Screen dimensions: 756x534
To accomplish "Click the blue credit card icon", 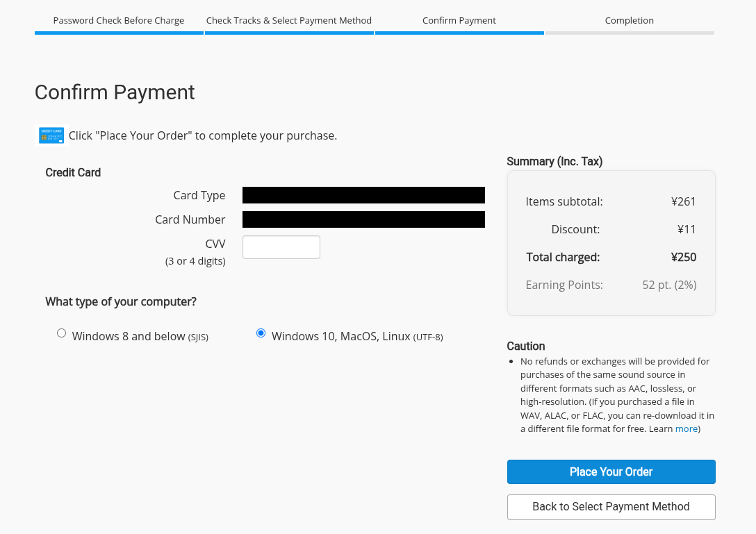I will point(51,135).
